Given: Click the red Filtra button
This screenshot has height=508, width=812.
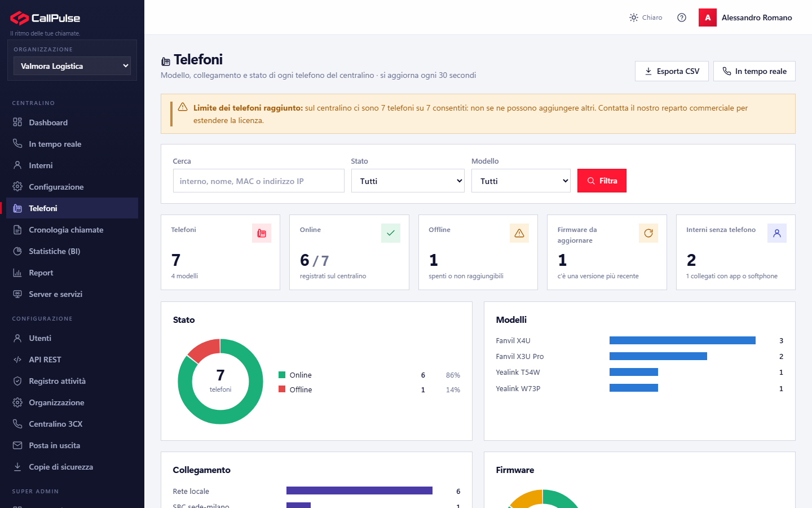Looking at the screenshot, I should pos(602,181).
